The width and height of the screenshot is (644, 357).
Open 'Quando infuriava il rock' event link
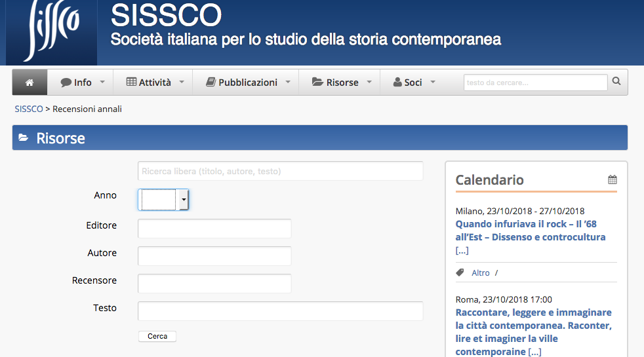click(530, 231)
